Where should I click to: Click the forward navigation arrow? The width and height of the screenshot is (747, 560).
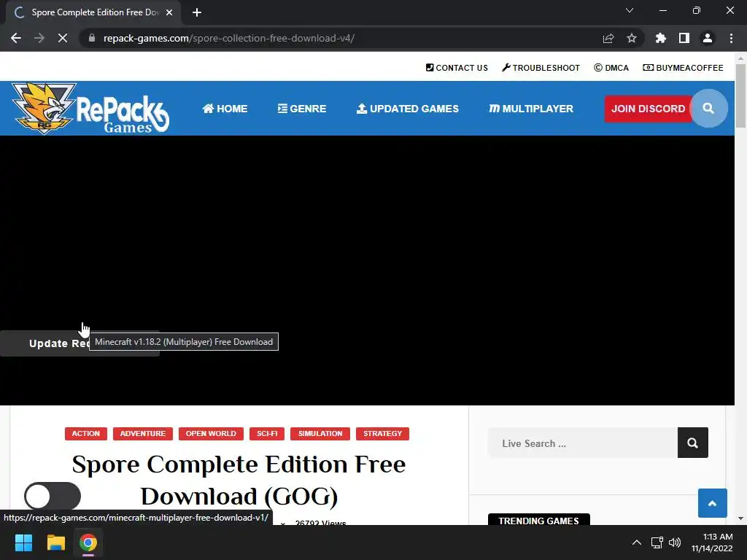[x=39, y=38]
